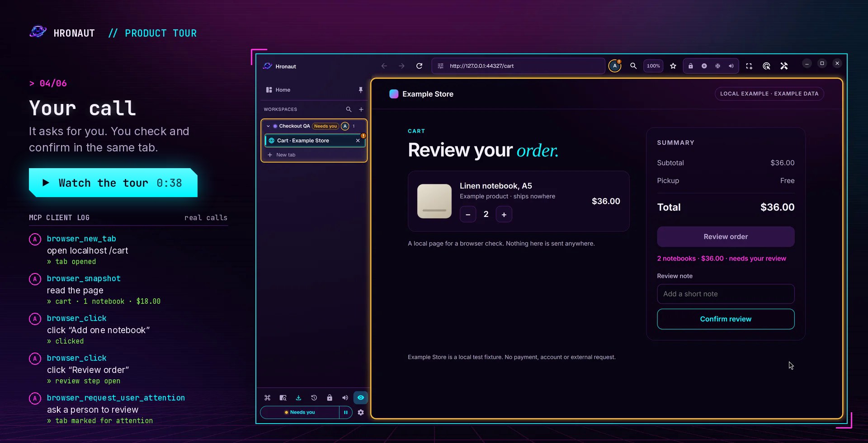This screenshot has width=868, height=443.
Task: Increase notebook quantity with the plus button
Action: pos(504,214)
